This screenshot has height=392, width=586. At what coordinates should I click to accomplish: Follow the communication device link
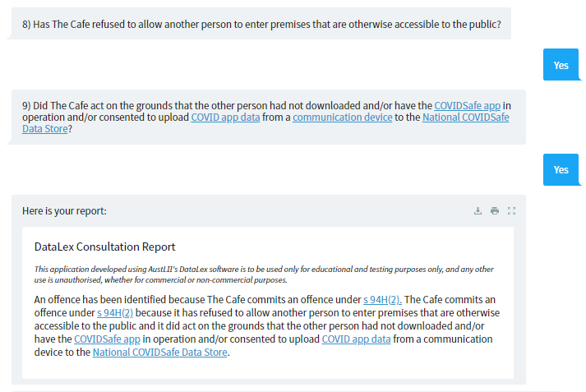pyautogui.click(x=343, y=118)
